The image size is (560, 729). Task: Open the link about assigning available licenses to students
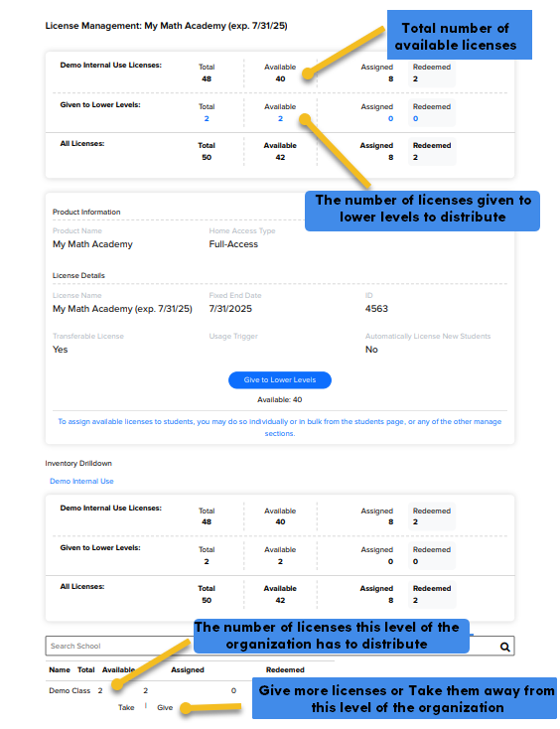tap(280, 427)
